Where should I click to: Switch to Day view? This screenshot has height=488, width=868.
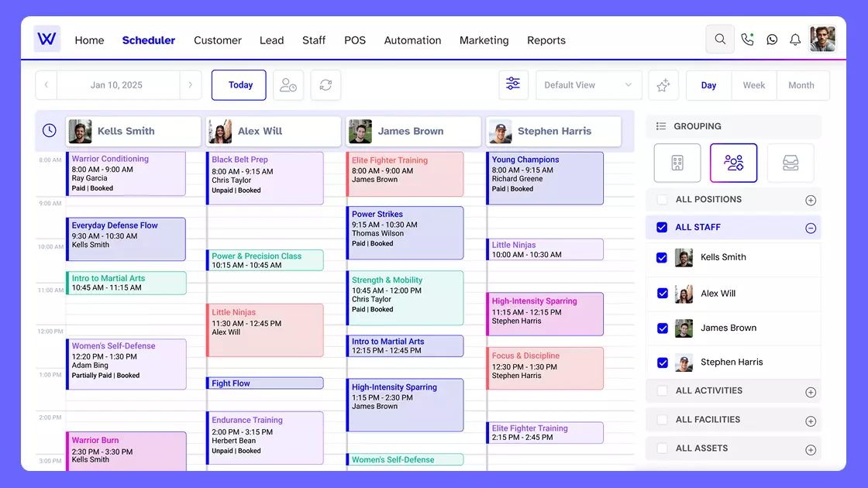point(708,85)
